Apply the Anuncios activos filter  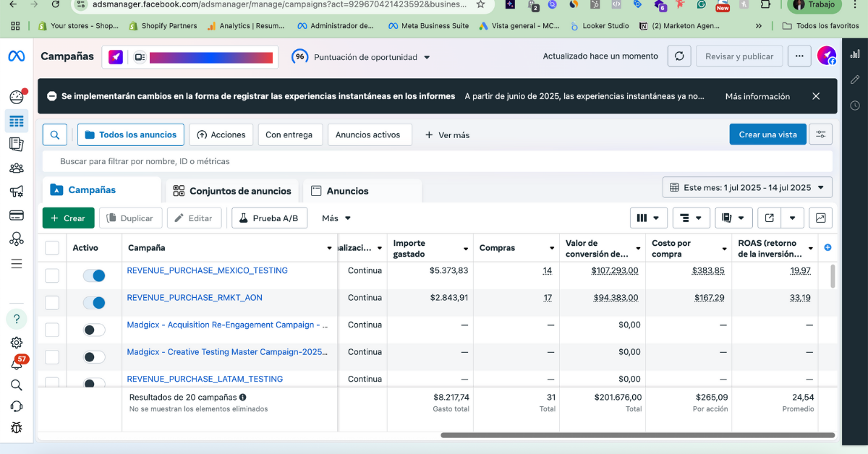[x=370, y=134]
